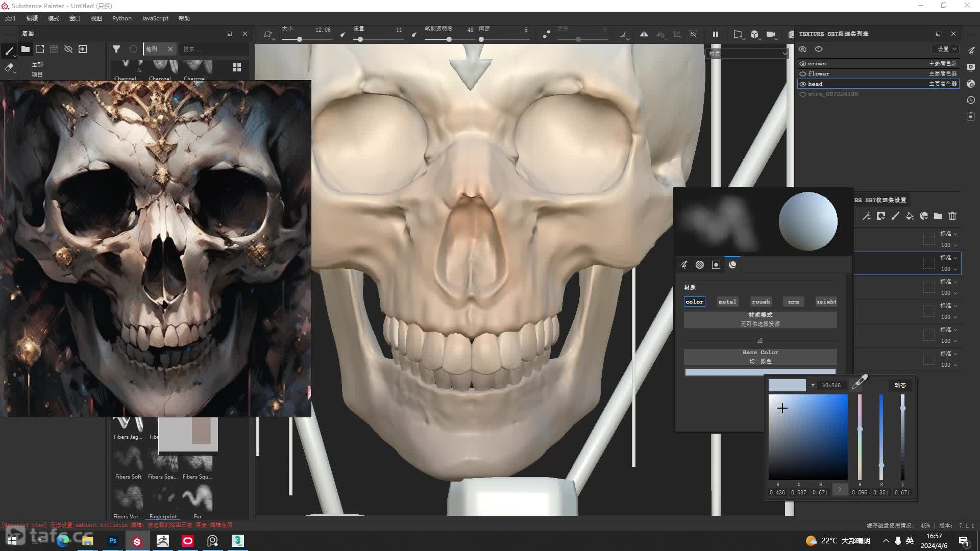Open the 材质 viewport channel dropdown
This screenshot has height=551, width=980.
(x=748, y=53)
